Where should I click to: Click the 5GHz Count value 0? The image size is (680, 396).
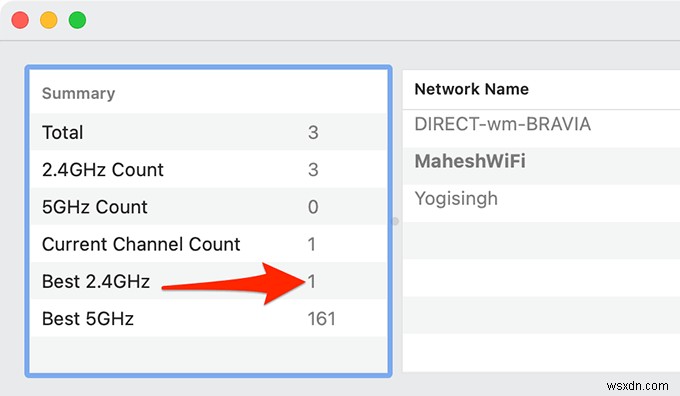click(x=313, y=207)
